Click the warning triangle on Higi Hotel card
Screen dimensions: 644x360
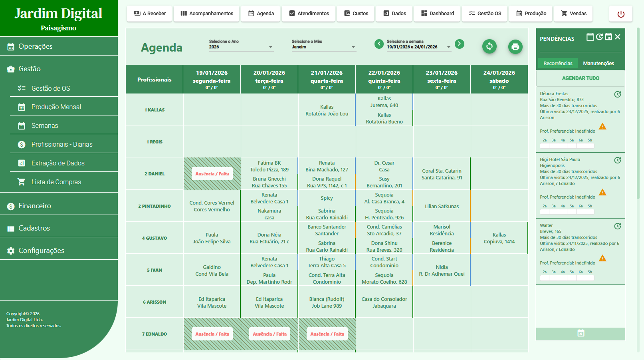point(602,193)
